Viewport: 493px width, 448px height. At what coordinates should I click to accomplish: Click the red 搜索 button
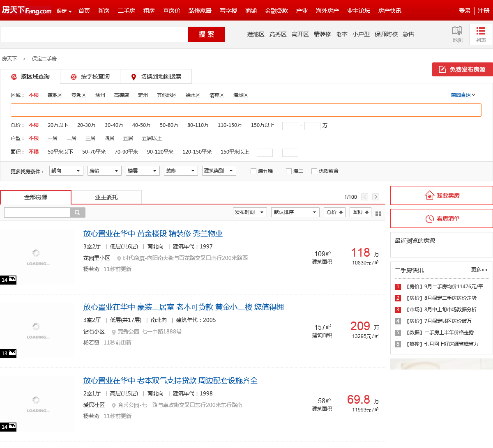pos(206,34)
